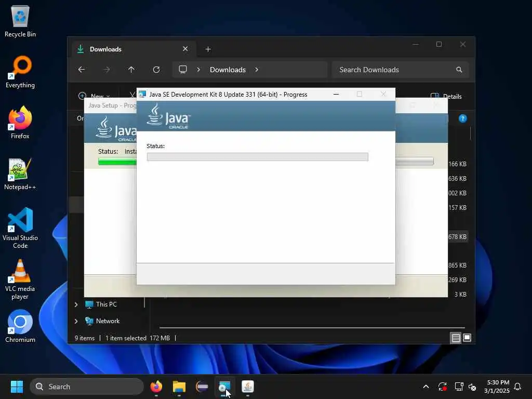This screenshot has width=532, height=399.
Task: Click the 865 KB file size entry
Action: (457, 265)
